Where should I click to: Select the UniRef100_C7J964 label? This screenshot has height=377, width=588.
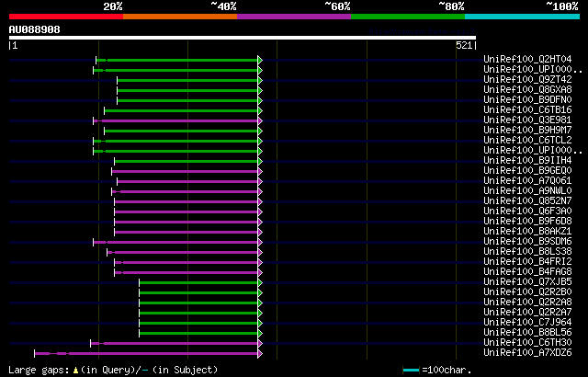click(527, 323)
